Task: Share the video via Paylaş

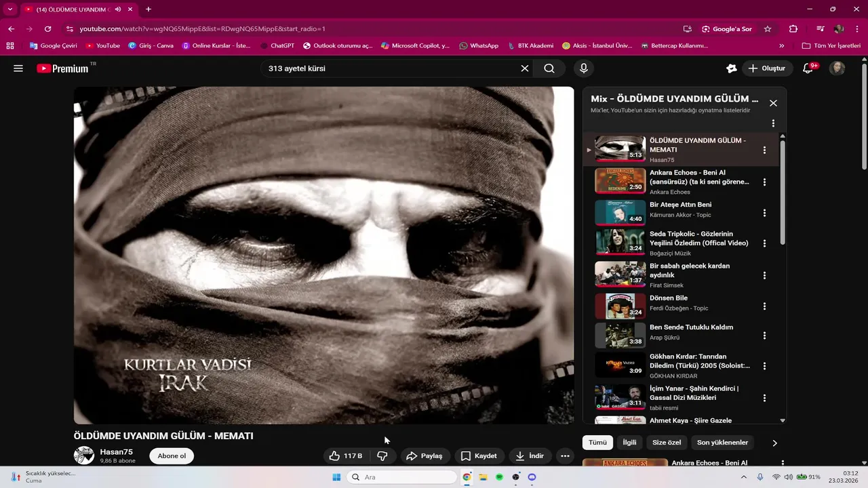Action: (x=425, y=456)
